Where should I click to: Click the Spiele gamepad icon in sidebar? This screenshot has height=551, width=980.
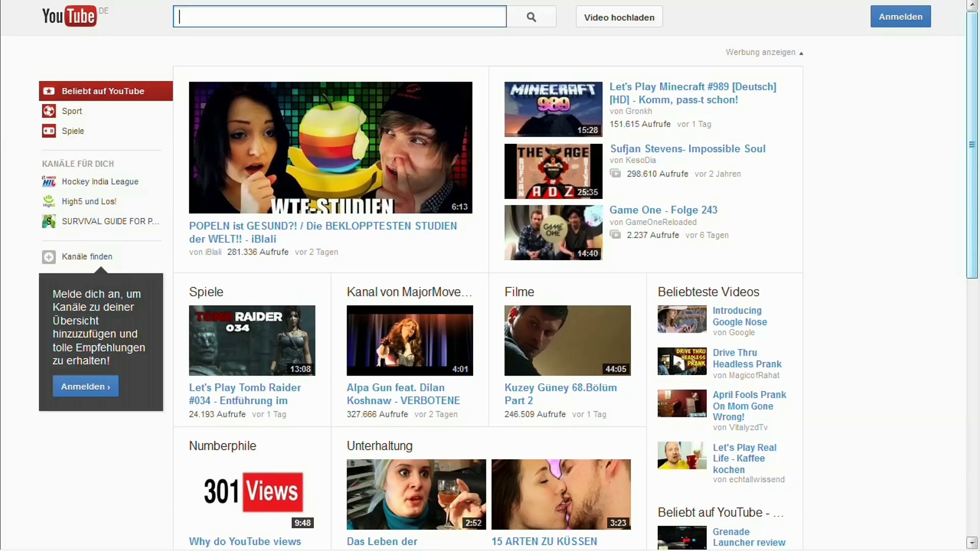(49, 131)
